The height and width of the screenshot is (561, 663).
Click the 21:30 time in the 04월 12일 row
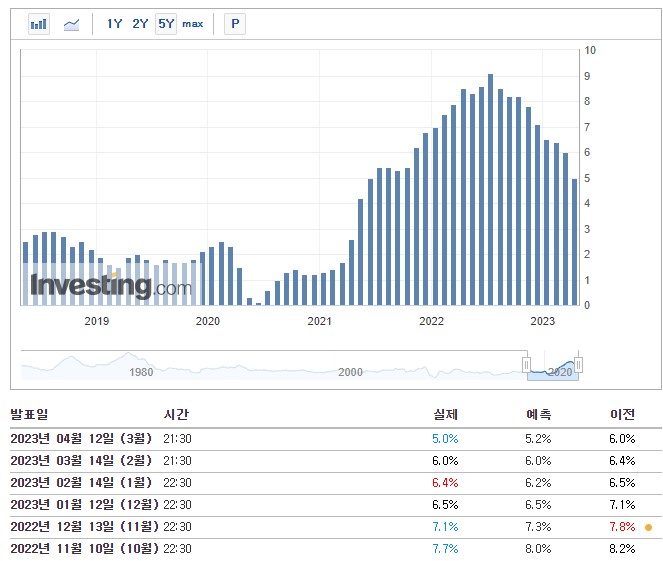click(x=178, y=439)
